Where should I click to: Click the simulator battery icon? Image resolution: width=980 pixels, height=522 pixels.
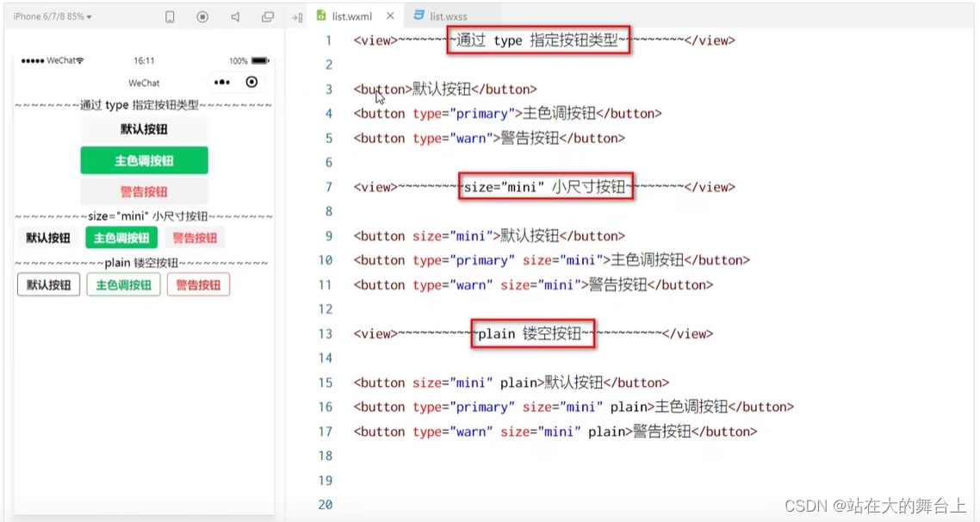pyautogui.click(x=260, y=60)
